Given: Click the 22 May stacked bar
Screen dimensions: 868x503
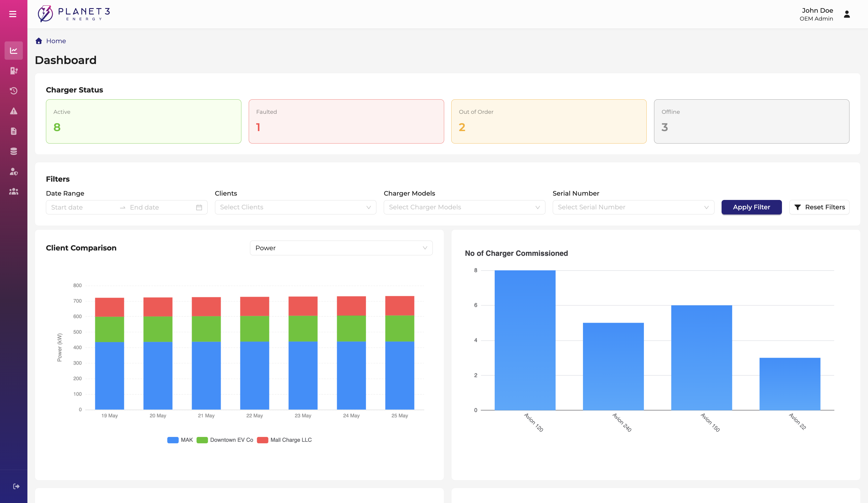Looking at the screenshot, I should tap(255, 353).
